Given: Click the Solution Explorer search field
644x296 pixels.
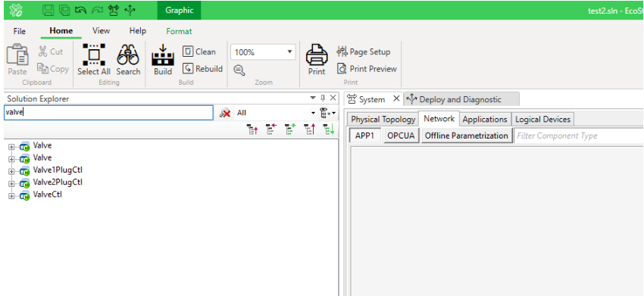Looking at the screenshot, I should (108, 113).
